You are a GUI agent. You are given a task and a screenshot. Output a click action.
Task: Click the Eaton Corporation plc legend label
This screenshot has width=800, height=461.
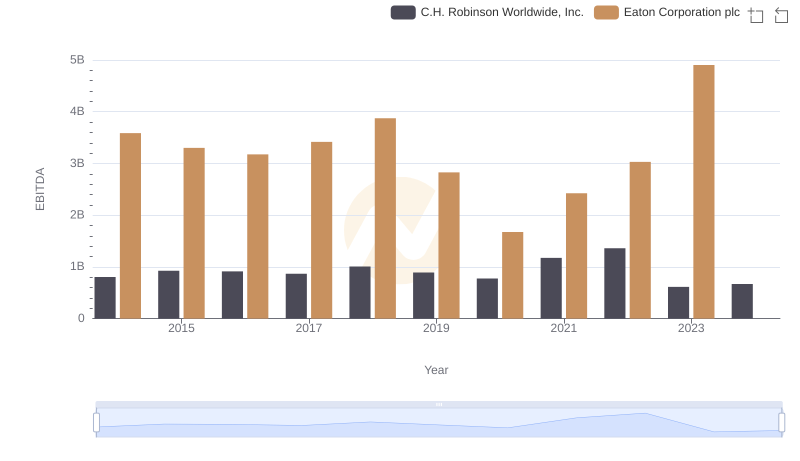pyautogui.click(x=682, y=12)
